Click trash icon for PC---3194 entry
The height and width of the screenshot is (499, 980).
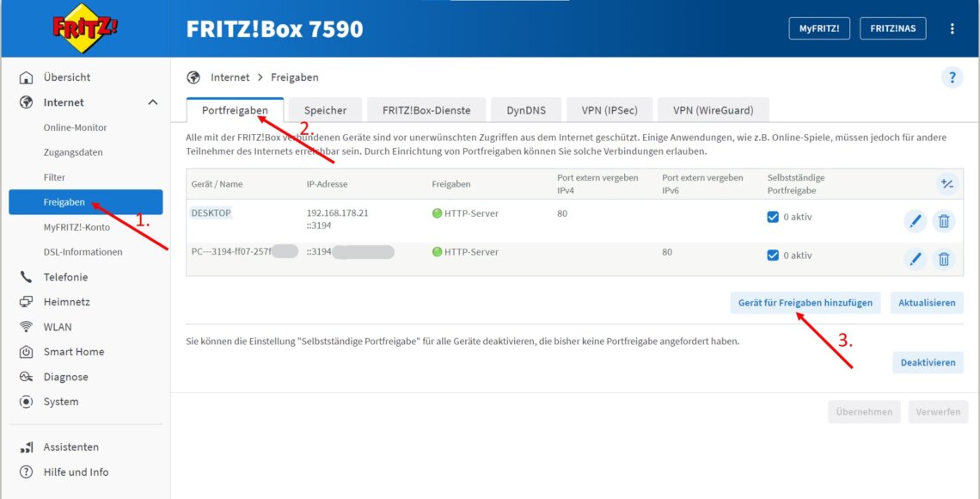tap(944, 259)
